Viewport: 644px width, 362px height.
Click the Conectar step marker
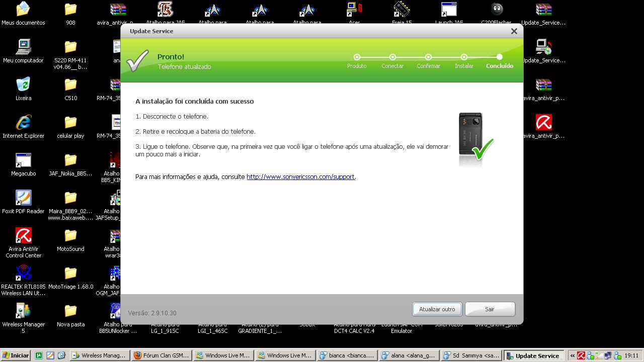point(392,57)
